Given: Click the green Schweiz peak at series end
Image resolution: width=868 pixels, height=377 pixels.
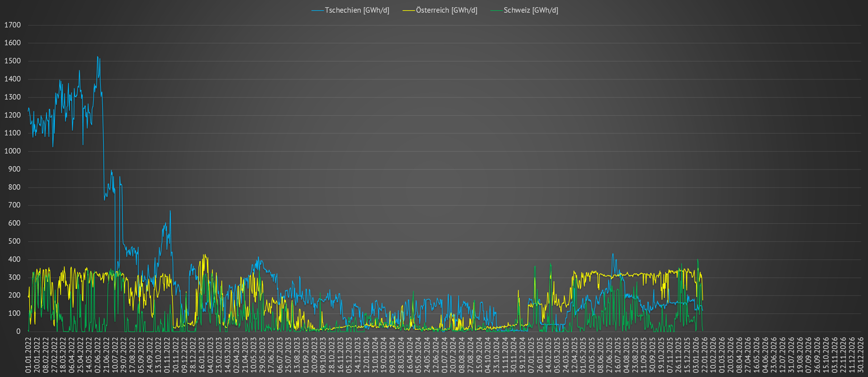Looking at the screenshot, I should coord(698,260).
